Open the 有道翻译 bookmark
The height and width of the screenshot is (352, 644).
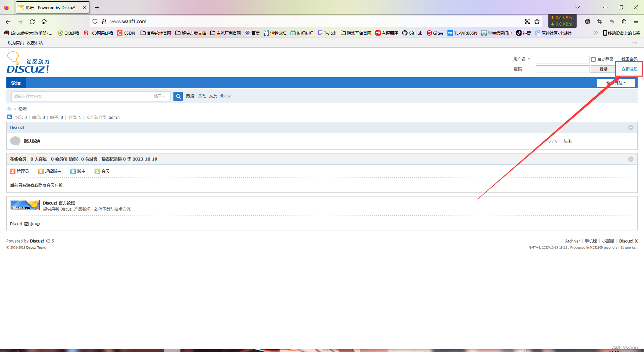coord(387,33)
